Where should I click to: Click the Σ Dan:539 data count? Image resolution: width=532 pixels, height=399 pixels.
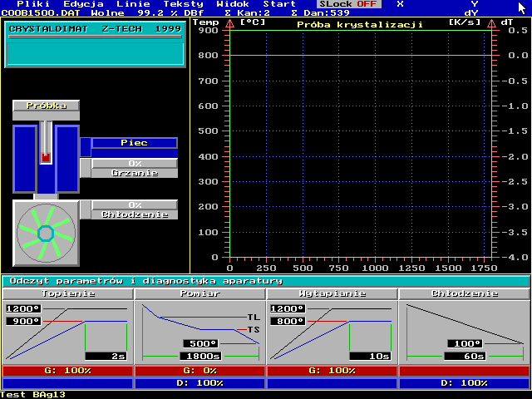coord(321,13)
